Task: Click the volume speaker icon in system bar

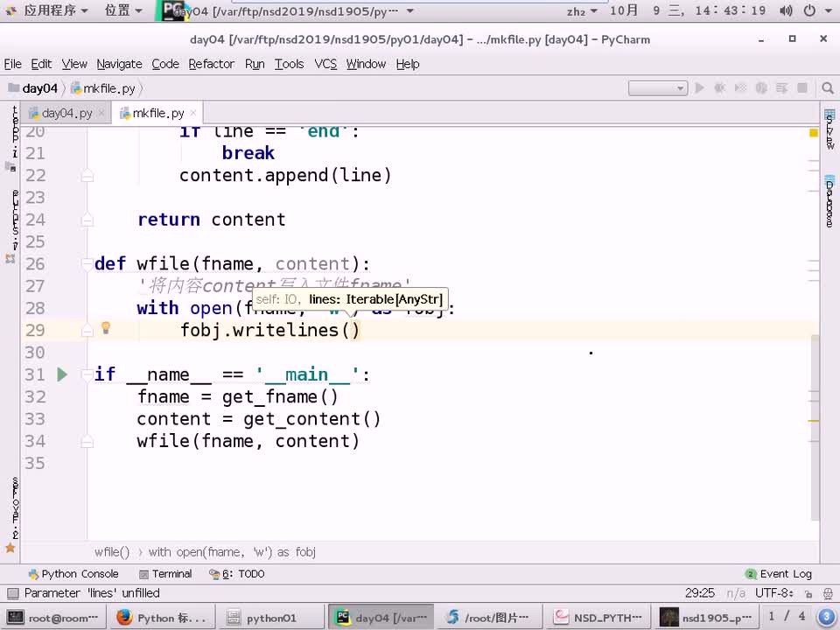Action: coord(786,10)
